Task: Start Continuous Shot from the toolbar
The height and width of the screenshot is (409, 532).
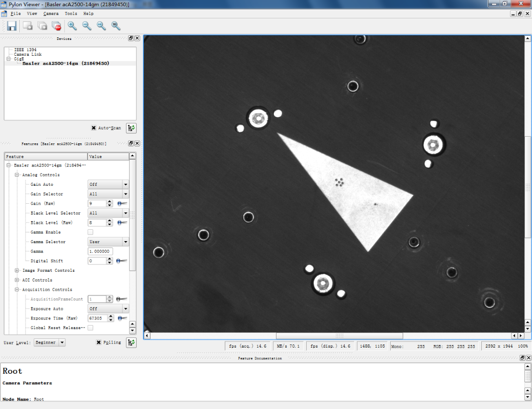Action: click(42, 26)
